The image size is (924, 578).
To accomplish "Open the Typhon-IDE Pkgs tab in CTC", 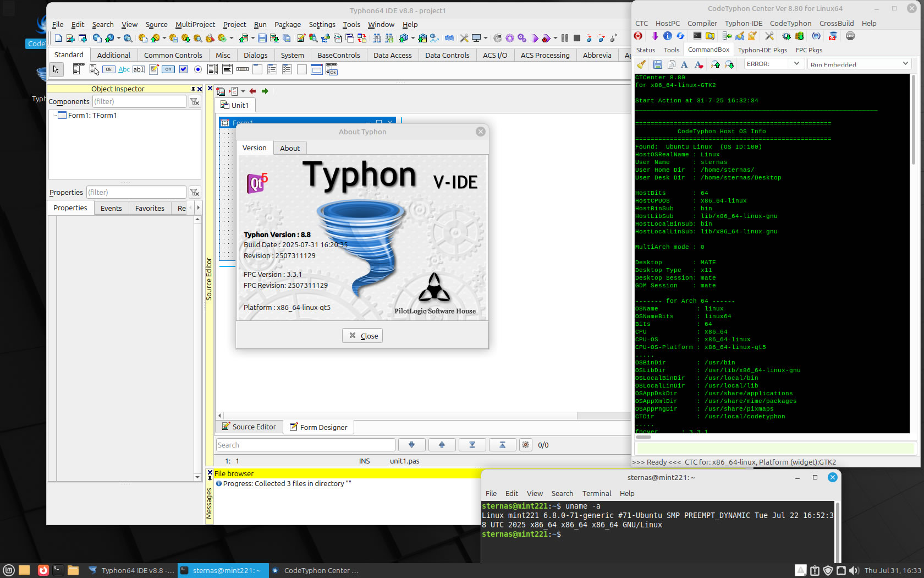I will [762, 50].
